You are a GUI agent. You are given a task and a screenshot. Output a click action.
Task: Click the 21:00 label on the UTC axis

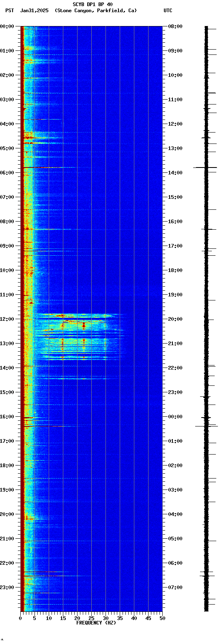pyautogui.click(x=175, y=344)
